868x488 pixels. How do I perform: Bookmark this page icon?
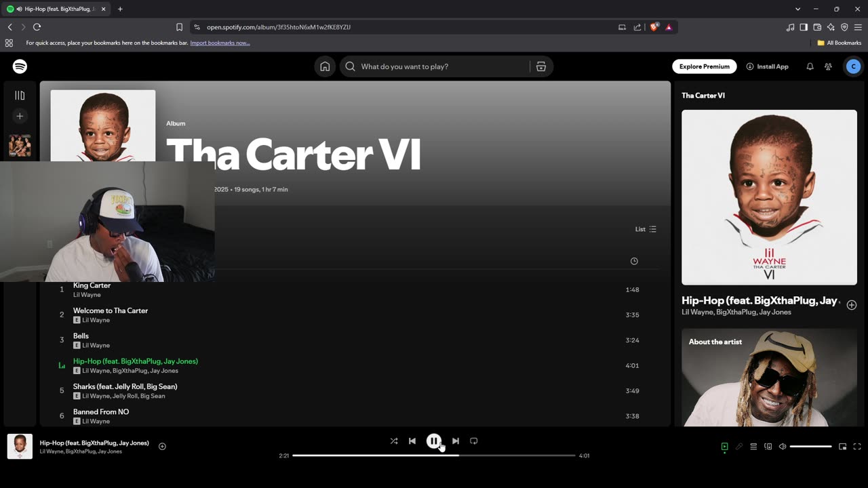click(179, 27)
